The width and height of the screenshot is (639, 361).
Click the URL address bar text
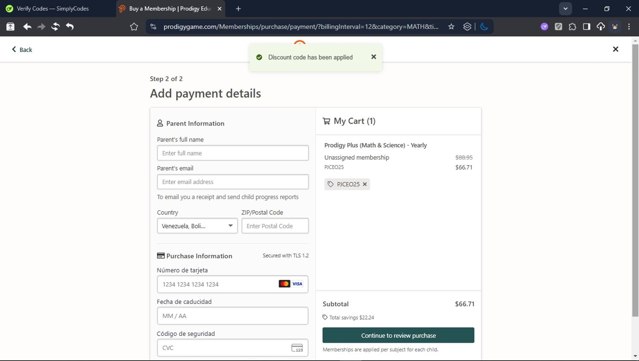[x=301, y=26]
